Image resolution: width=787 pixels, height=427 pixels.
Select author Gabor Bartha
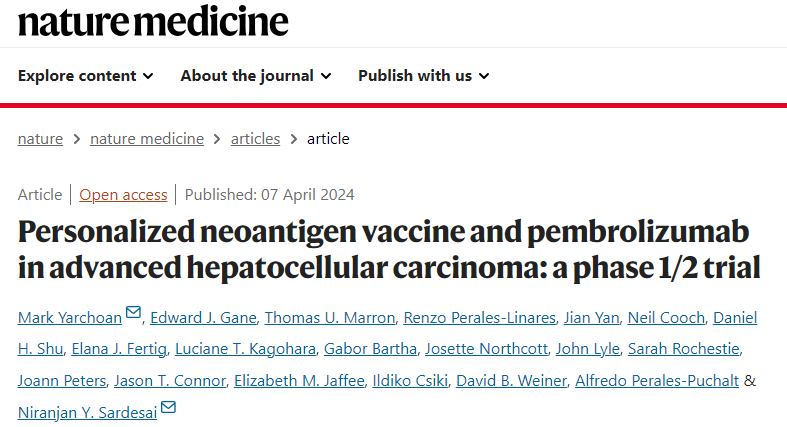coord(370,349)
